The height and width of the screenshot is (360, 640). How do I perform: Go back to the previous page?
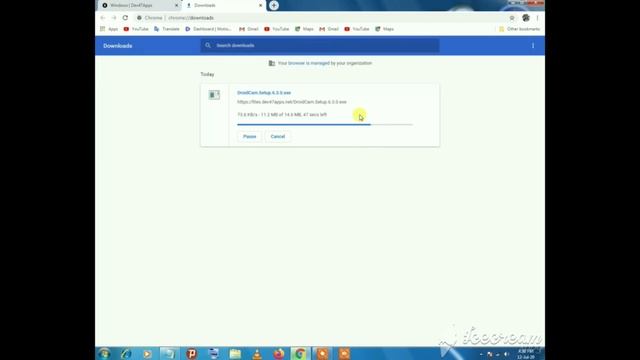(x=102, y=18)
